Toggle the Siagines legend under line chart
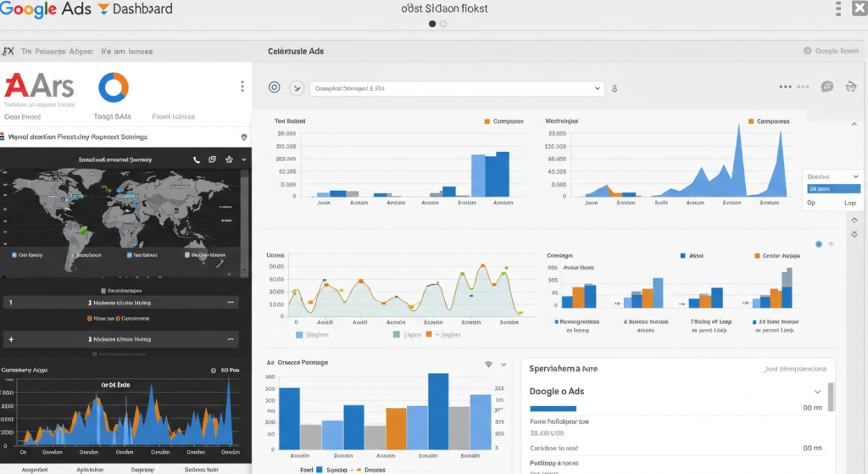Image resolution: width=868 pixels, height=474 pixels. click(x=312, y=335)
